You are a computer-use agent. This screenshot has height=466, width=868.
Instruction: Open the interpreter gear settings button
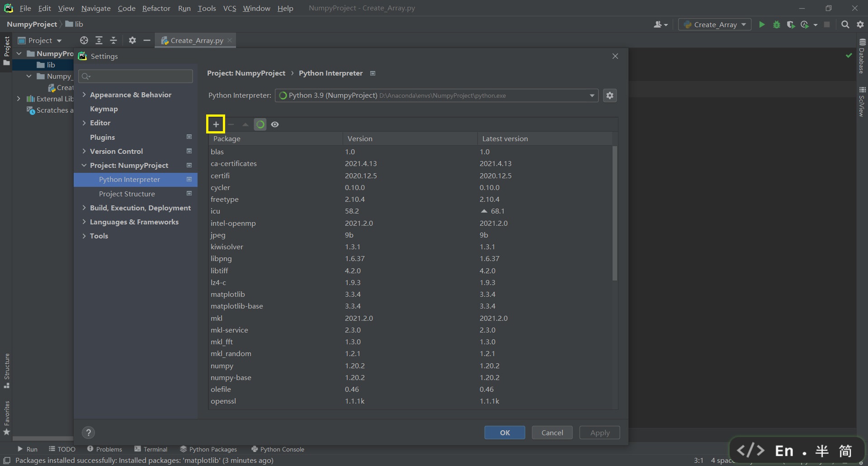tap(610, 95)
